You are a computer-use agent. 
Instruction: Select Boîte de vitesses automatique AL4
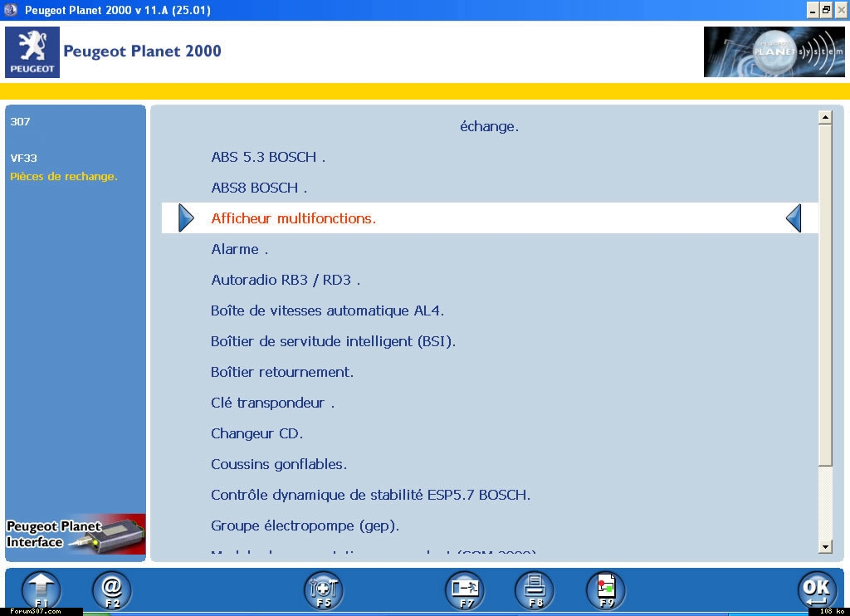327,310
